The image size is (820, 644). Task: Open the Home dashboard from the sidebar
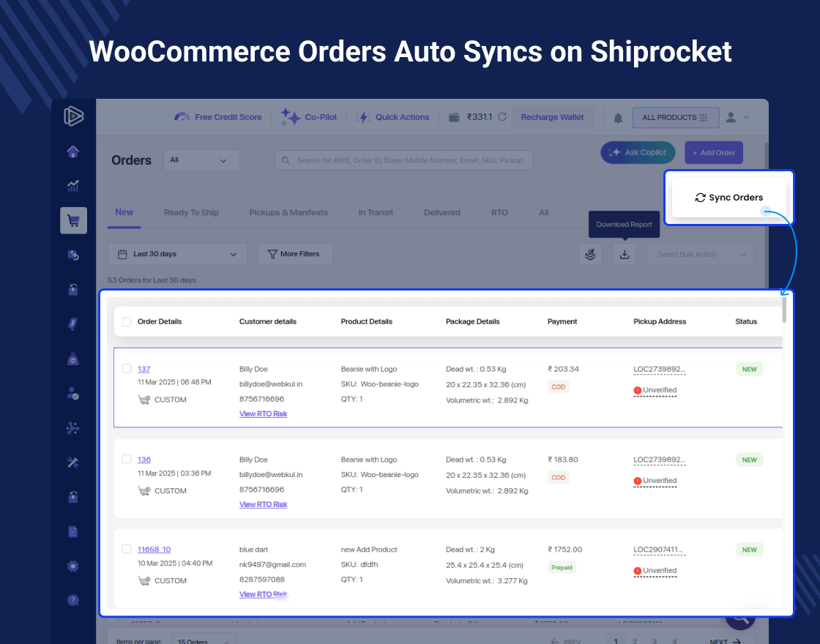coord(72,151)
